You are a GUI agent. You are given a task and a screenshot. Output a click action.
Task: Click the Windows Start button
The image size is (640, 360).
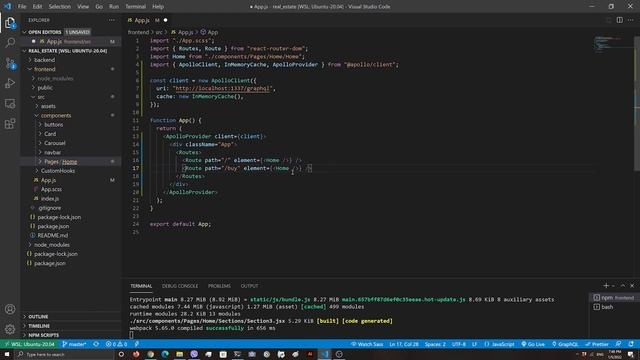pos(7,354)
